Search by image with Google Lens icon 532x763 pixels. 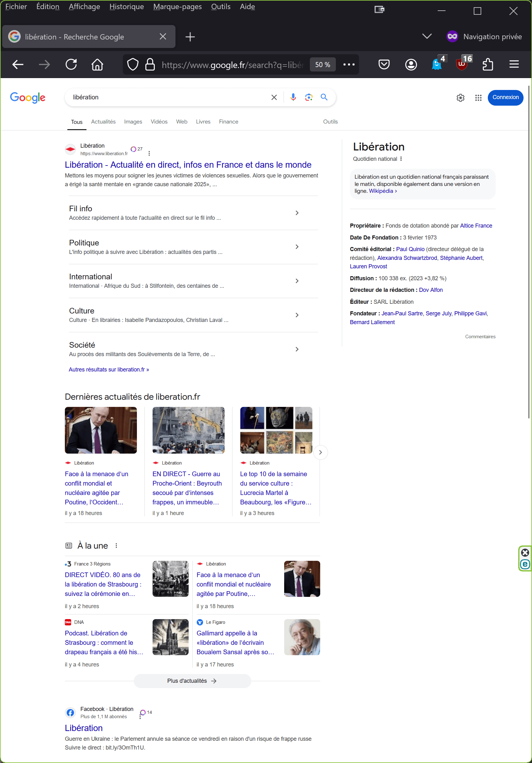point(309,97)
